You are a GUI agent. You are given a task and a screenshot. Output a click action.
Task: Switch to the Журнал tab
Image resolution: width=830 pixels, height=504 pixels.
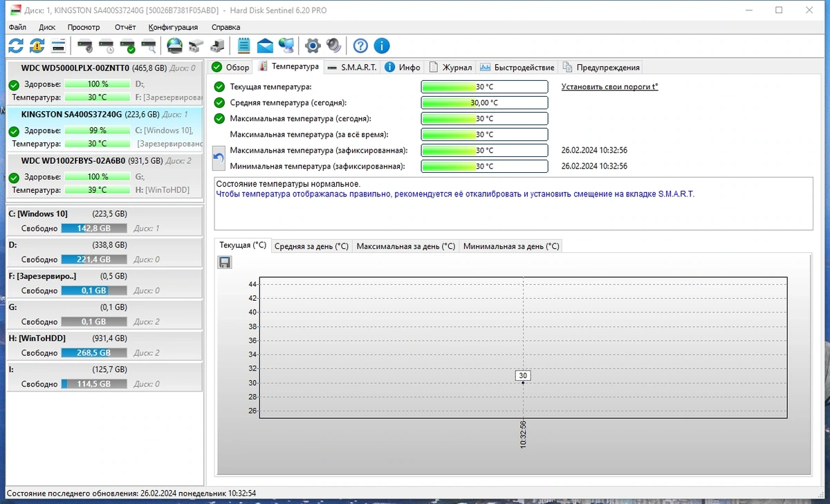click(x=450, y=67)
